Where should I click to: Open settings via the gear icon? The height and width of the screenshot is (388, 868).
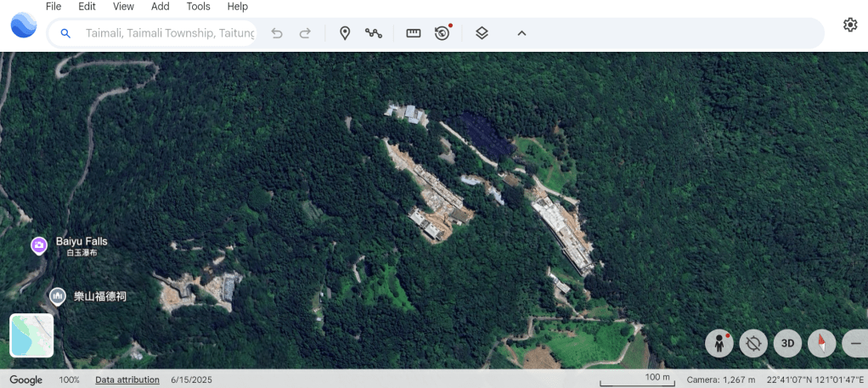(x=849, y=25)
